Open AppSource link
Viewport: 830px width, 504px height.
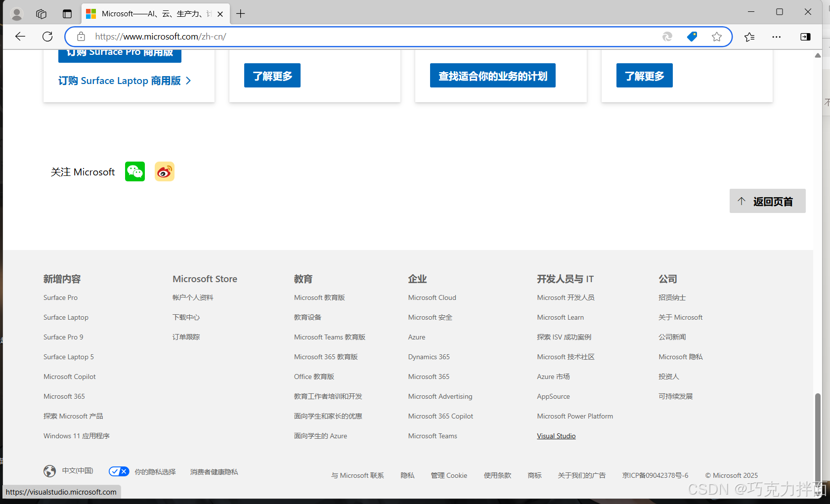pos(554,396)
